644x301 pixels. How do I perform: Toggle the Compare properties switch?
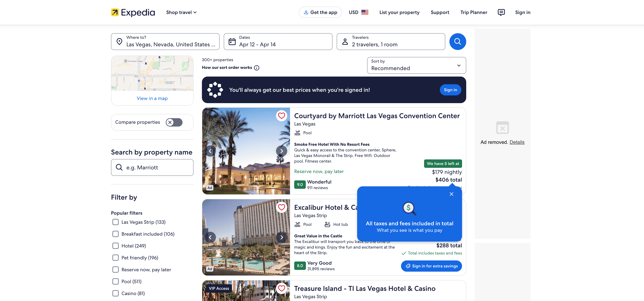[174, 122]
